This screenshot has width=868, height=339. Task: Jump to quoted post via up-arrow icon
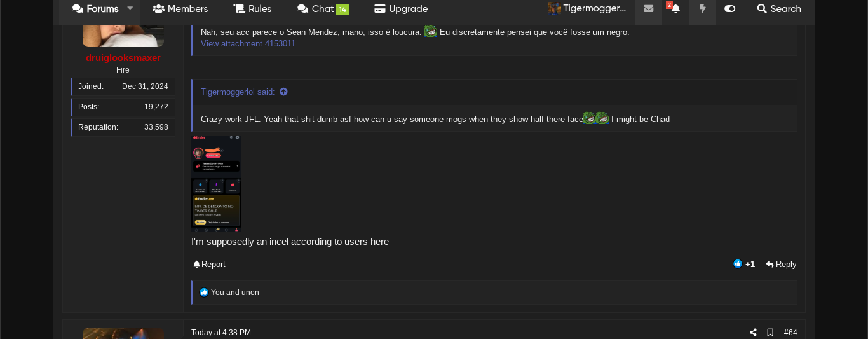pyautogui.click(x=283, y=92)
